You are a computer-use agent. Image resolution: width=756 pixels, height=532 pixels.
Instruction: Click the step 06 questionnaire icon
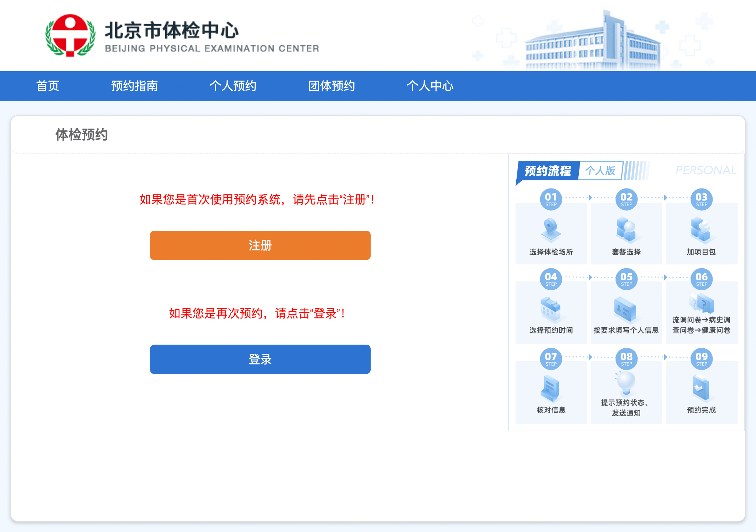pyautogui.click(x=702, y=303)
